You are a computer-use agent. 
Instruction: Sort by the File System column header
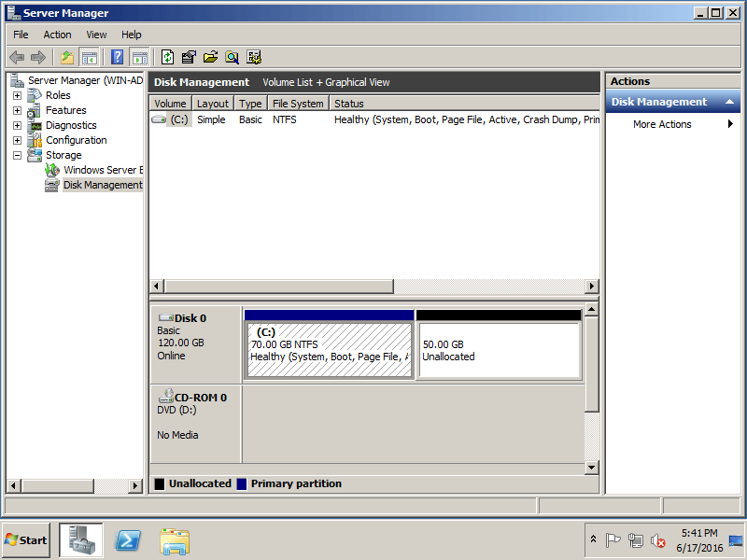(298, 104)
